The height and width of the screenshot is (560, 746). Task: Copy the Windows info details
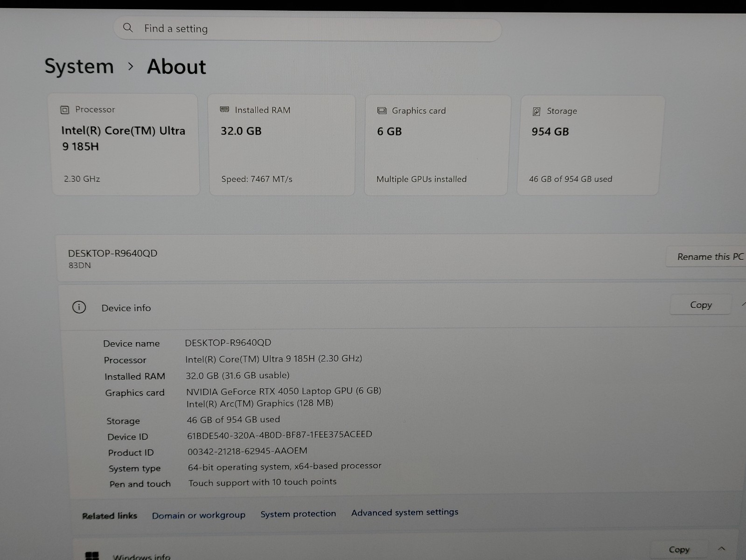(679, 550)
